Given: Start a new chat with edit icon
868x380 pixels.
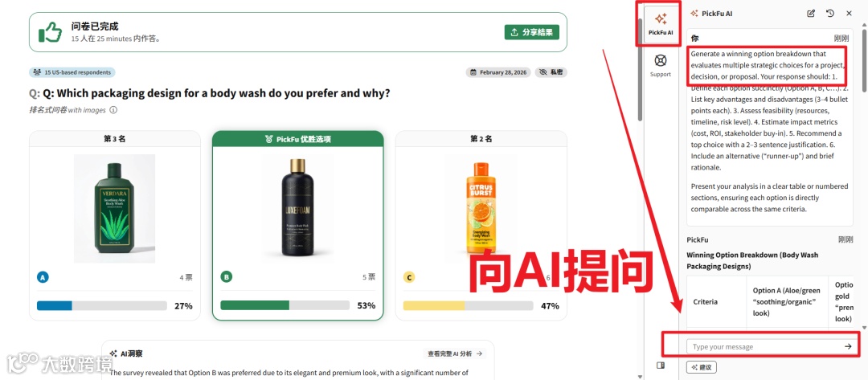Looking at the screenshot, I should pos(811,14).
